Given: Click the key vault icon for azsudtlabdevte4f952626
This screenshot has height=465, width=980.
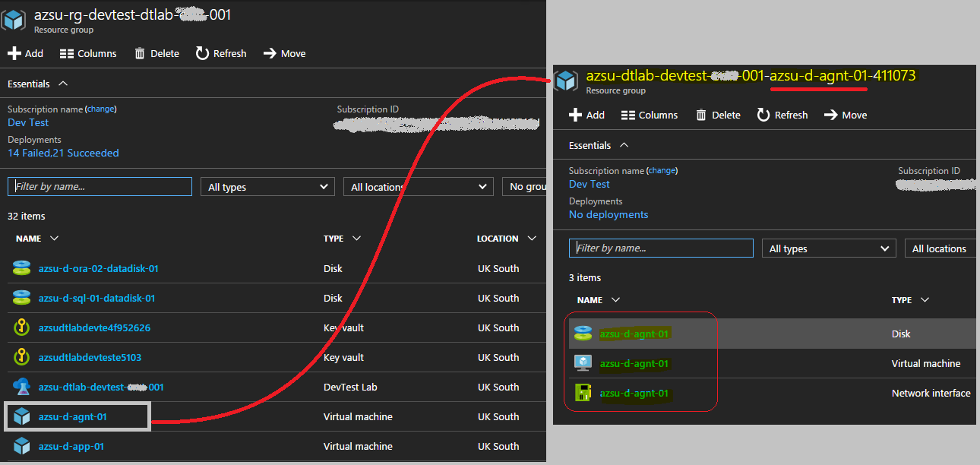Looking at the screenshot, I should (21, 327).
